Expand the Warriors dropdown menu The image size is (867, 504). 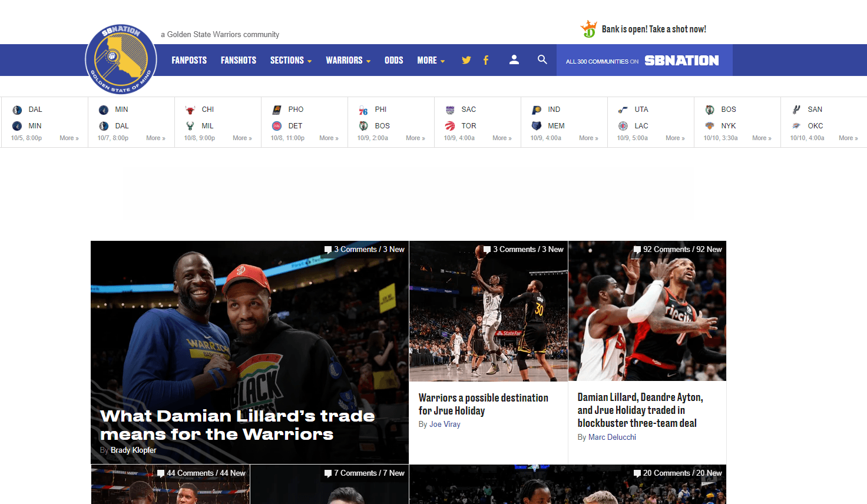348,60
